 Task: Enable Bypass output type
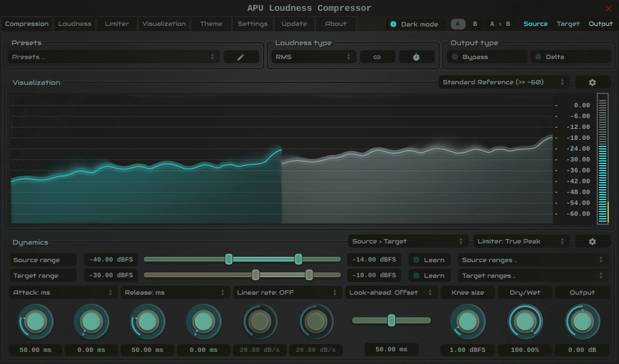(x=487, y=57)
